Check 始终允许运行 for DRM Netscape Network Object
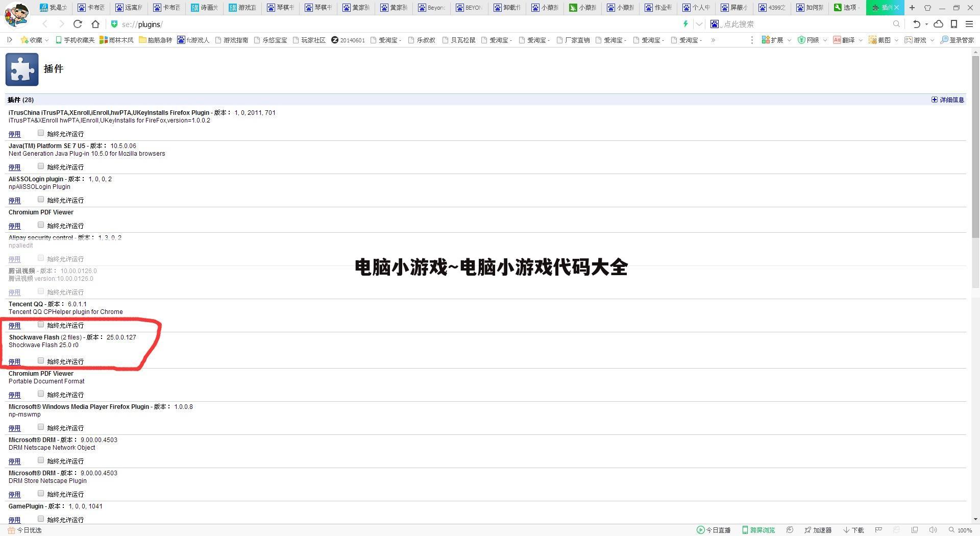This screenshot has width=980, height=536. (x=41, y=460)
